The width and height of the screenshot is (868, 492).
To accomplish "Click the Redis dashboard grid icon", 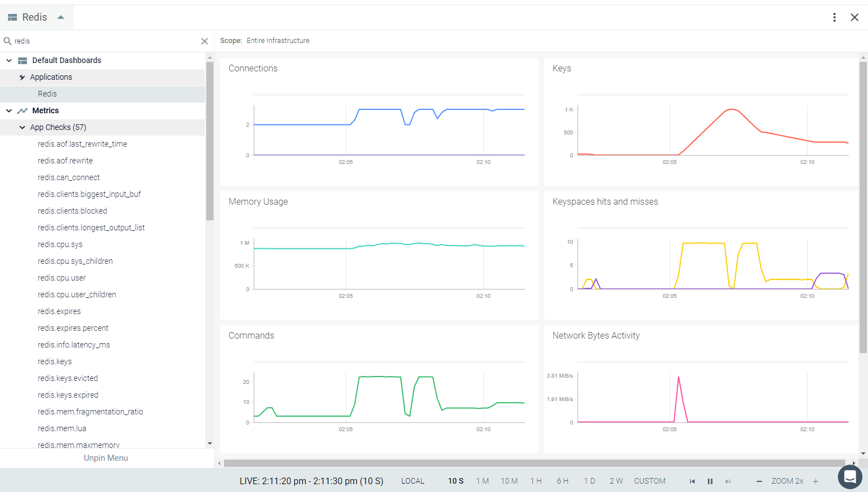I will click(x=12, y=17).
